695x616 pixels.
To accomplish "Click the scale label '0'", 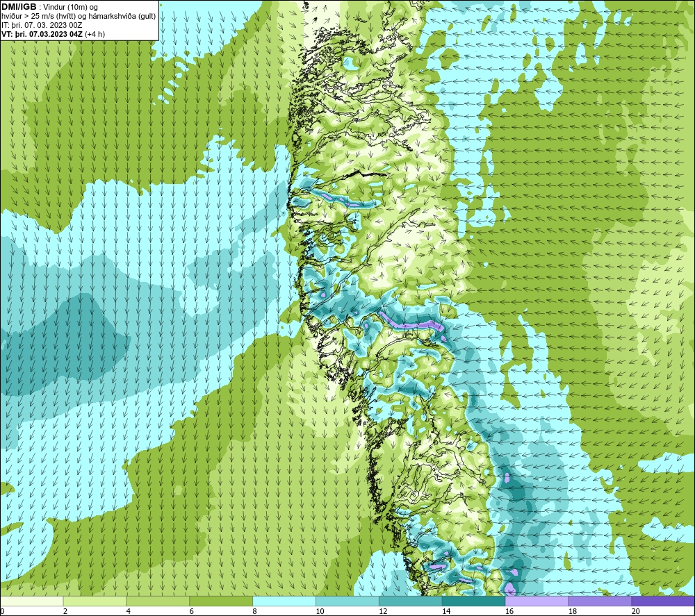I will coord(2,611).
